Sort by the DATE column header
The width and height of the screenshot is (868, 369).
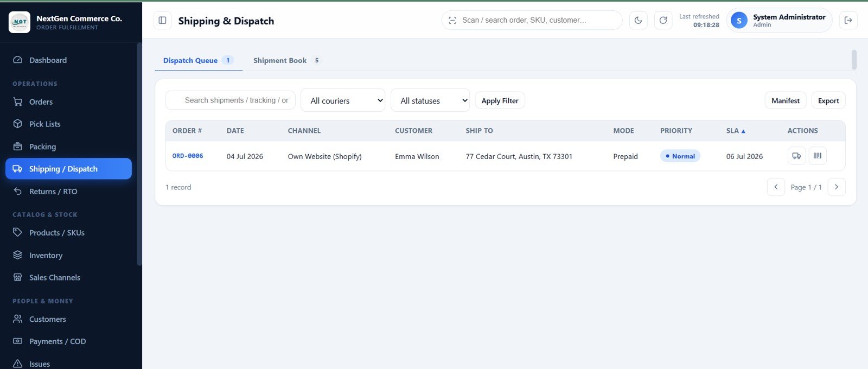coord(235,131)
